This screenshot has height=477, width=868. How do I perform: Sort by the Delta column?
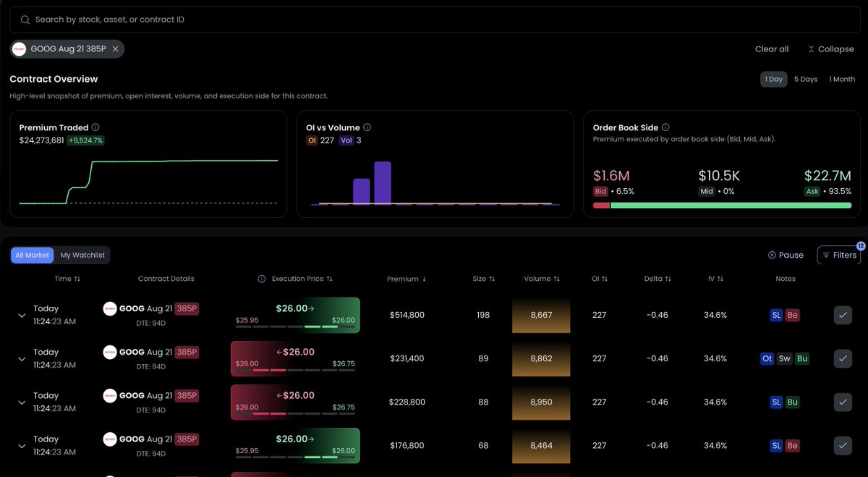click(x=658, y=279)
